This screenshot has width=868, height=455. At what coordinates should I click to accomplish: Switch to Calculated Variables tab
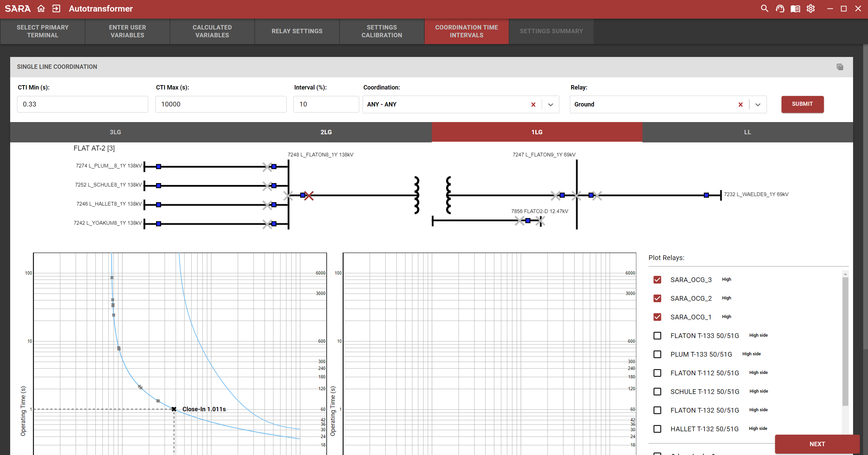212,31
